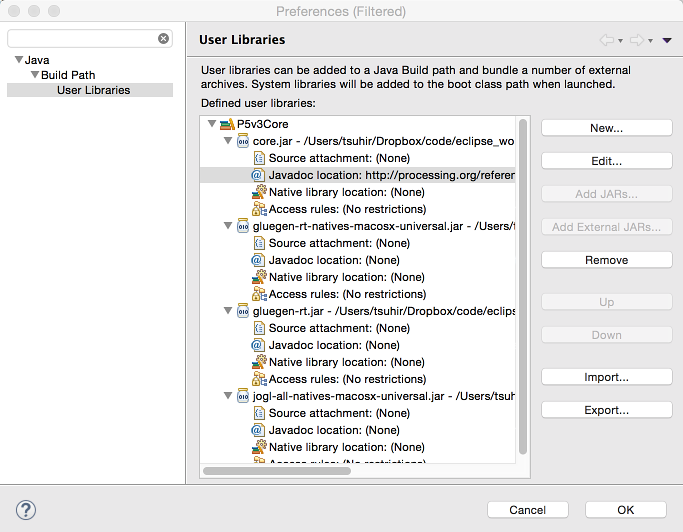Screen dimensions: 683x532
Task: Click the gluegen-rt.jar archive icon
Action: click(243, 311)
